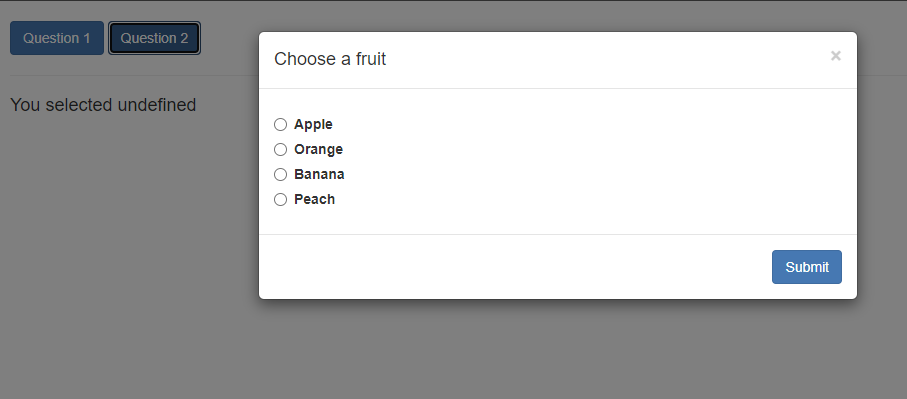
Task: Click the Banana label text
Action: pos(319,174)
